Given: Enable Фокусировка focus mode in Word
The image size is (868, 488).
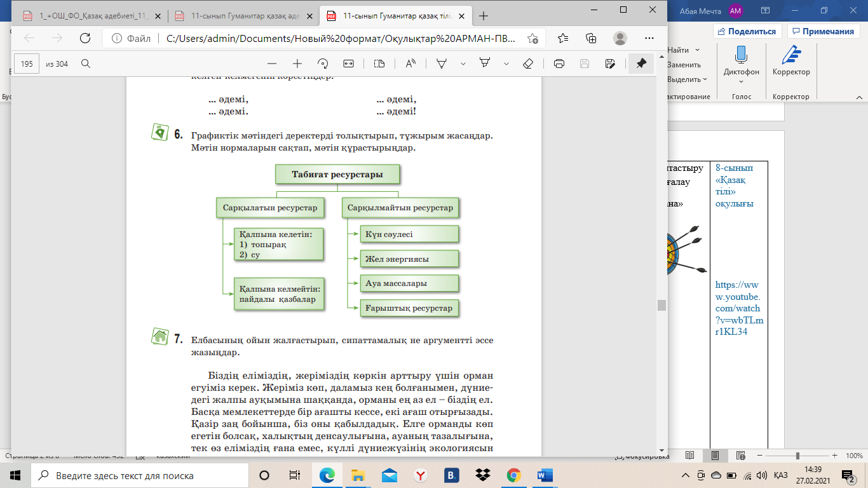Looking at the screenshot, I should click(x=642, y=456).
